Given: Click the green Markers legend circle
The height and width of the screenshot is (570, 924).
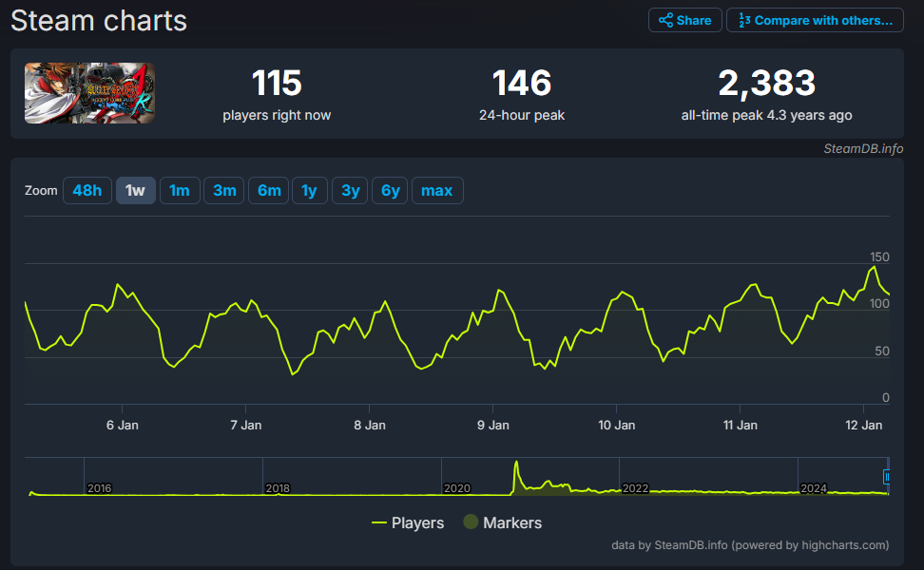Looking at the screenshot, I should (x=471, y=522).
